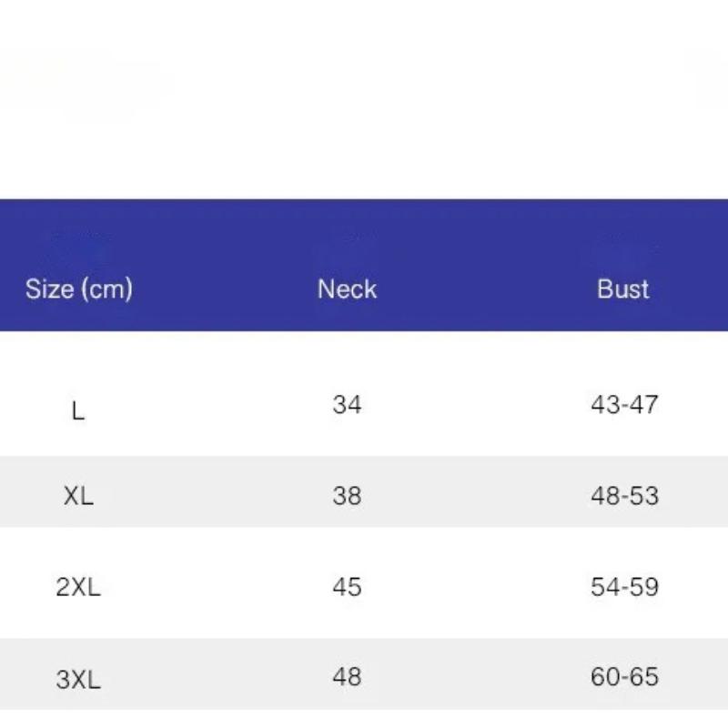Click bust range 43-47

[x=624, y=404]
